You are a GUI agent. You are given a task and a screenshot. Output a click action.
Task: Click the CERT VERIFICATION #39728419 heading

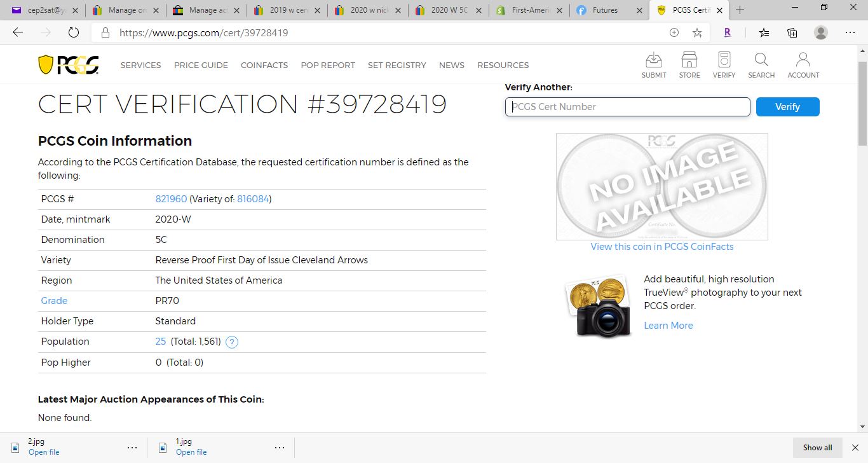pyautogui.click(x=242, y=104)
